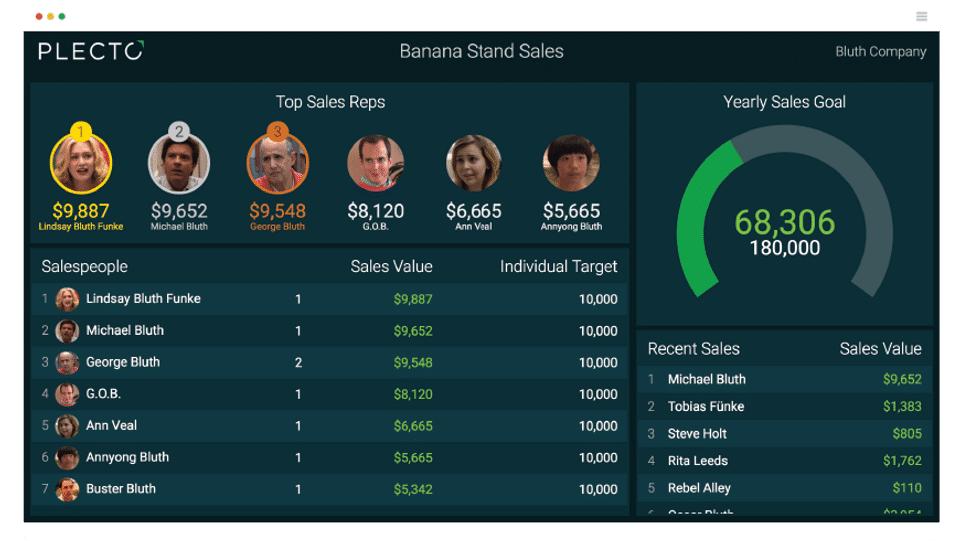
Task: Click the Salespeople column header
Action: point(85,266)
